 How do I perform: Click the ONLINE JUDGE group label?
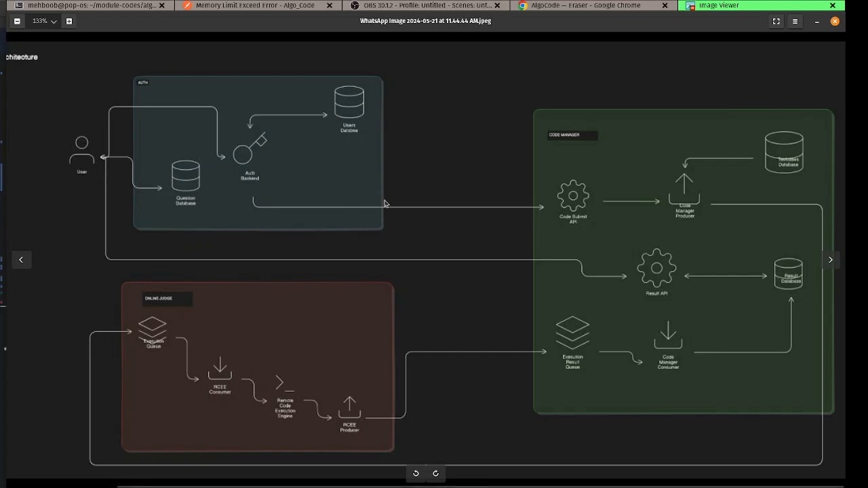pos(159,298)
